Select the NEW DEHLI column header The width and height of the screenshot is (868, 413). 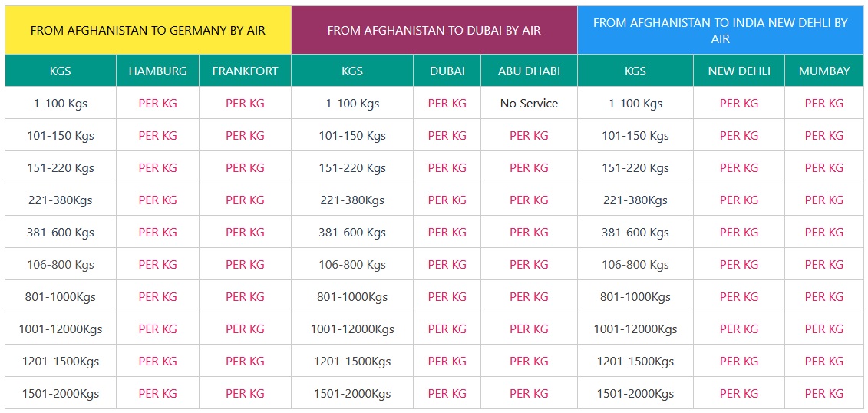tap(738, 71)
